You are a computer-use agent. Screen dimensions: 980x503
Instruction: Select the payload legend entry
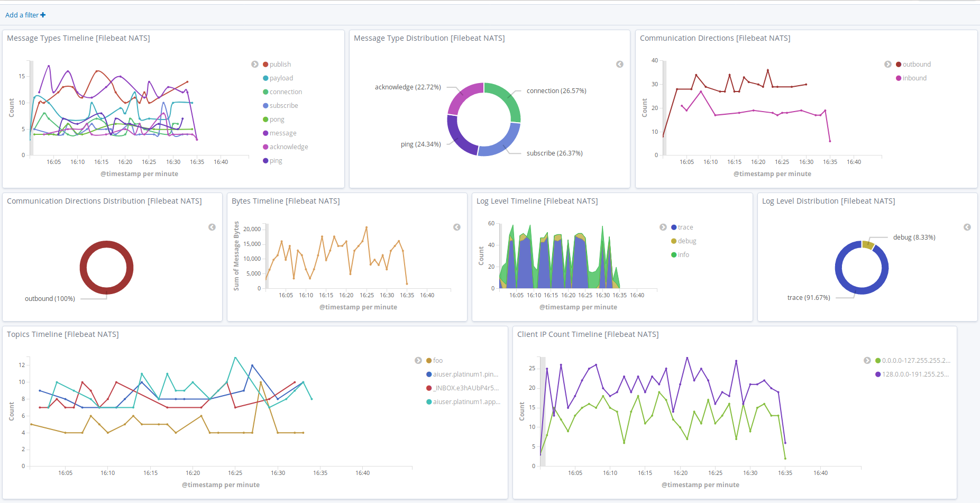[x=278, y=78]
